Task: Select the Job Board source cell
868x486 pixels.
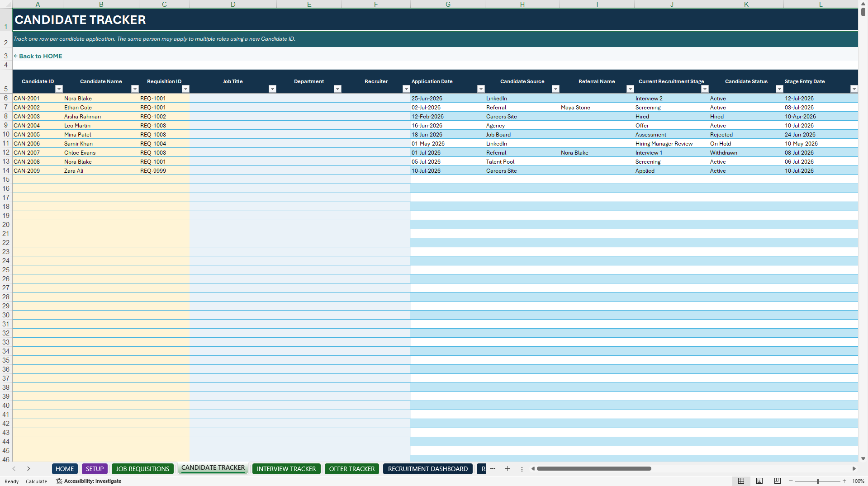Action: coord(522,134)
